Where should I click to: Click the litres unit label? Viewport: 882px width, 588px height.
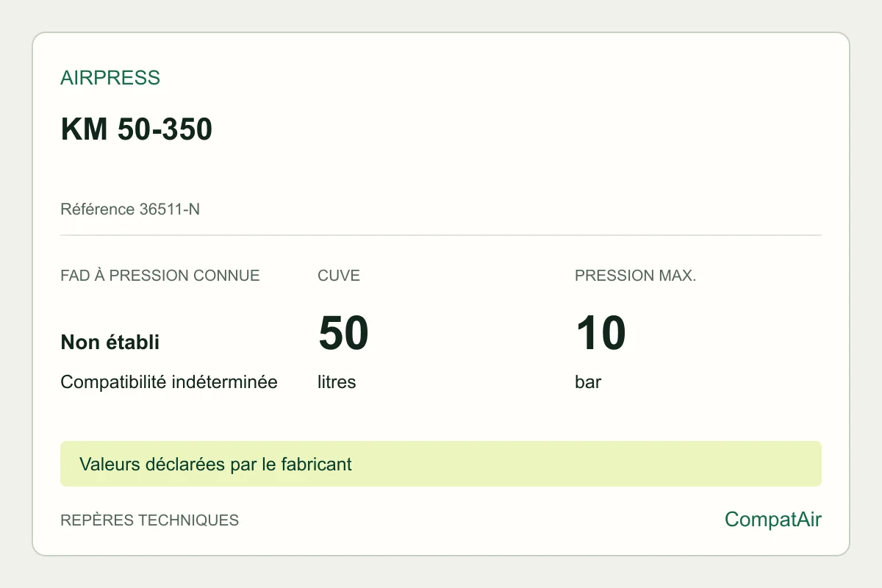[337, 382]
